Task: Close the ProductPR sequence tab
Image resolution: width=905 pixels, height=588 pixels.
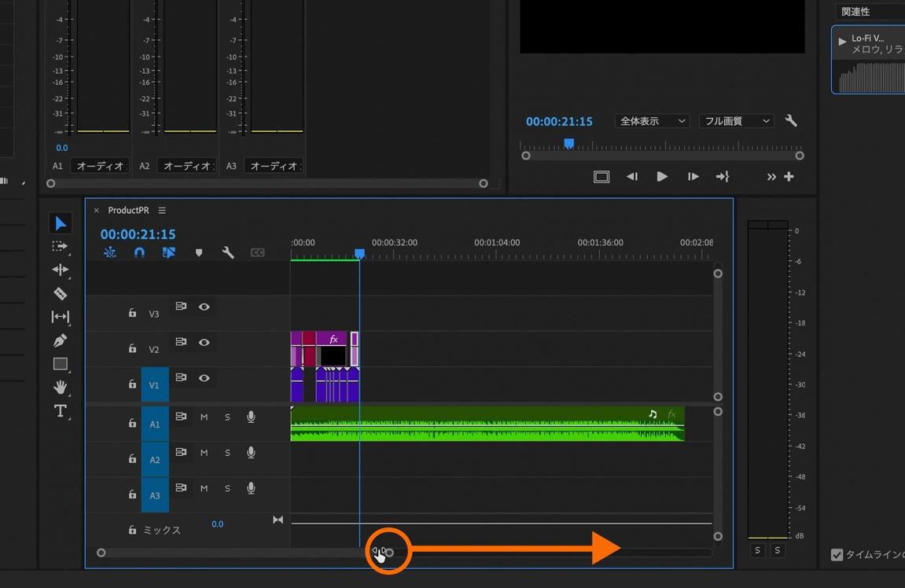Action: click(97, 211)
